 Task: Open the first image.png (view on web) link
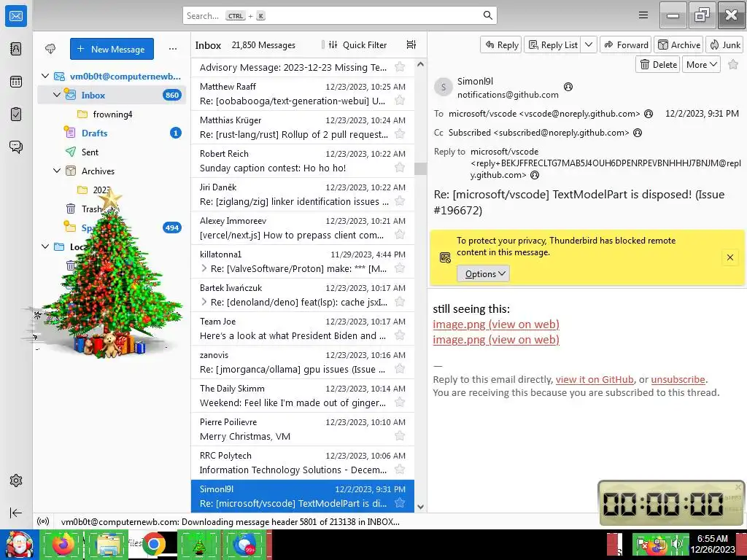click(x=496, y=324)
